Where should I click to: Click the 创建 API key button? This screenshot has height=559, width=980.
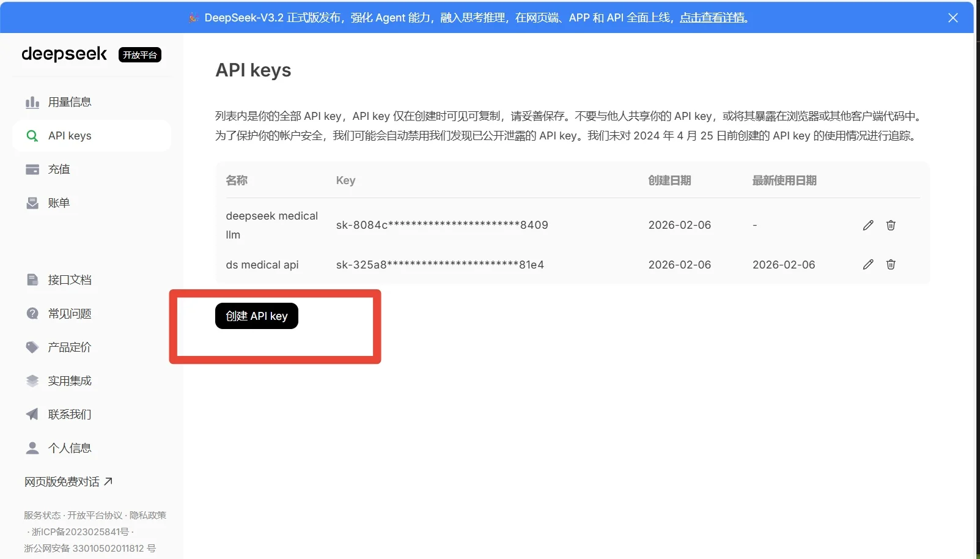click(x=256, y=316)
